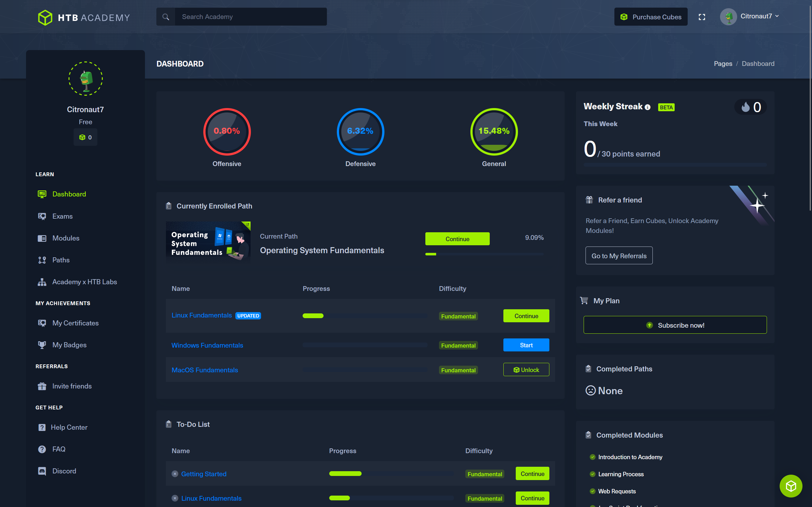Remove Getting Started from To-Do list
This screenshot has height=507, width=812.
point(175,474)
